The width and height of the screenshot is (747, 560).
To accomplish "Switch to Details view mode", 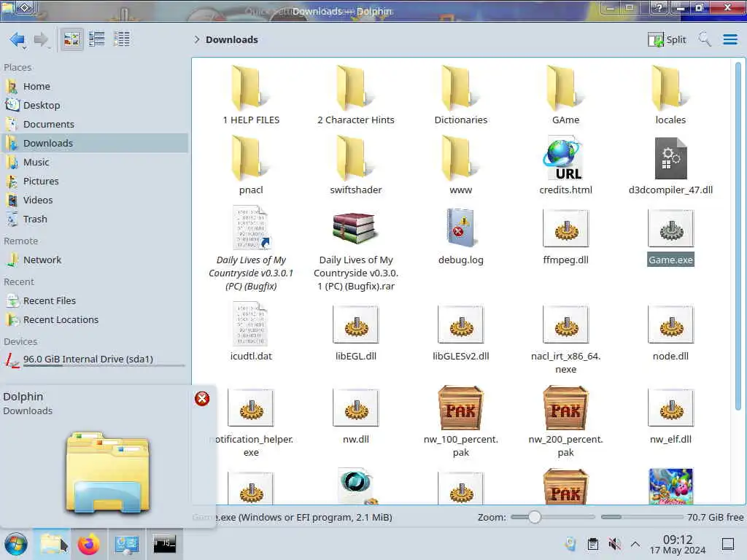I will pos(122,39).
